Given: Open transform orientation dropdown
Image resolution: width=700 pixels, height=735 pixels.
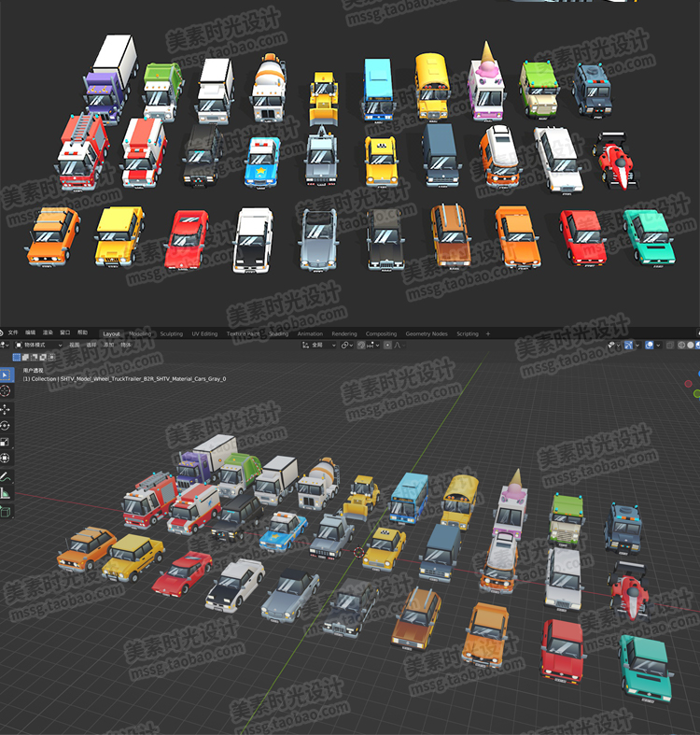Looking at the screenshot, I should coord(319,345).
